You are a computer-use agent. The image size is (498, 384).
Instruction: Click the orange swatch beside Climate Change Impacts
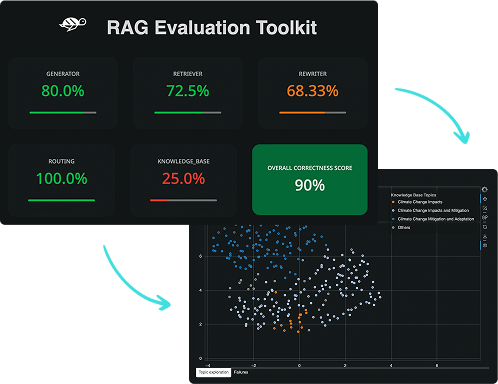click(x=393, y=202)
